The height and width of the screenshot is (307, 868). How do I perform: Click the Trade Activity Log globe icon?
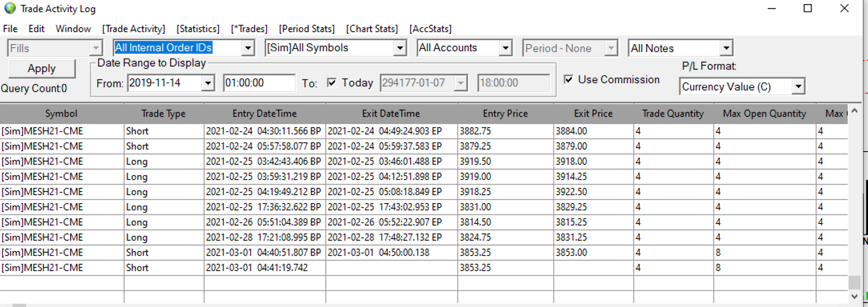9,9
